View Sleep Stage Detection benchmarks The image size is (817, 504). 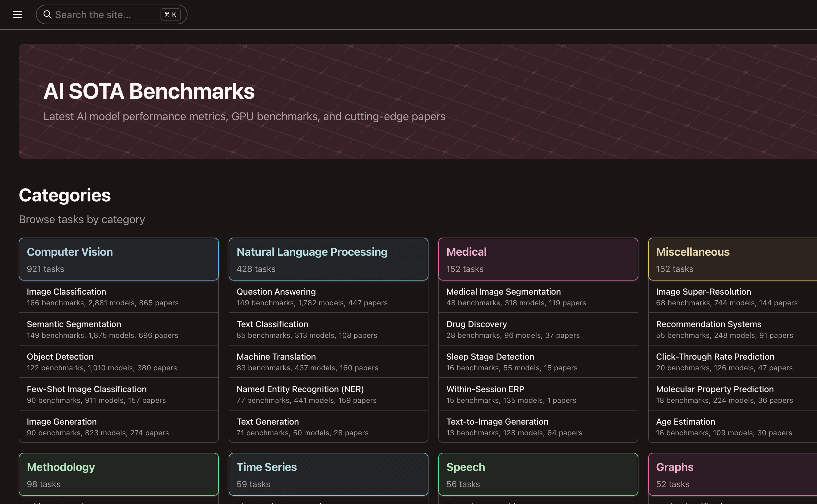538,361
